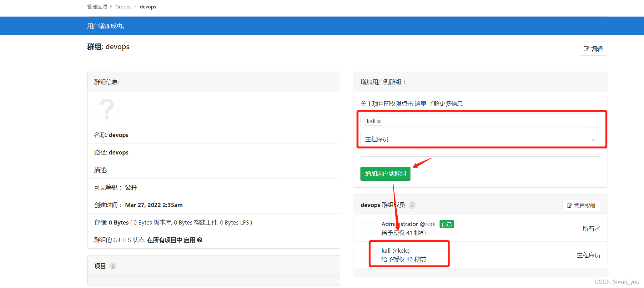Select the 名称 devops row
The image size is (644, 288).
(x=214, y=135)
